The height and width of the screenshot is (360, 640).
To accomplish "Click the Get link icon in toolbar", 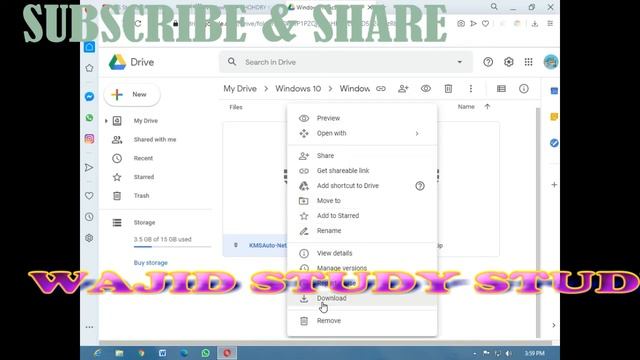I will pos(381,89).
